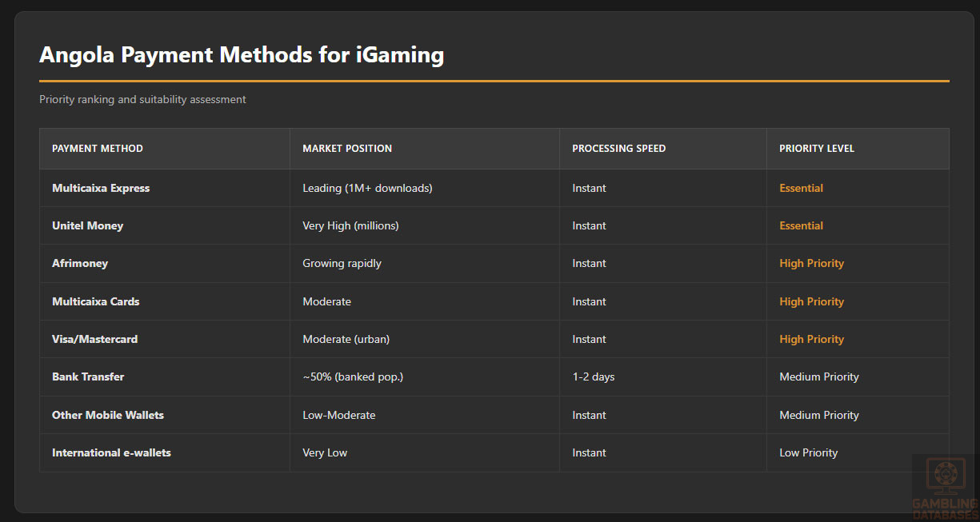Select the Unitel Money payment method
The height and width of the screenshot is (522, 980).
click(88, 226)
